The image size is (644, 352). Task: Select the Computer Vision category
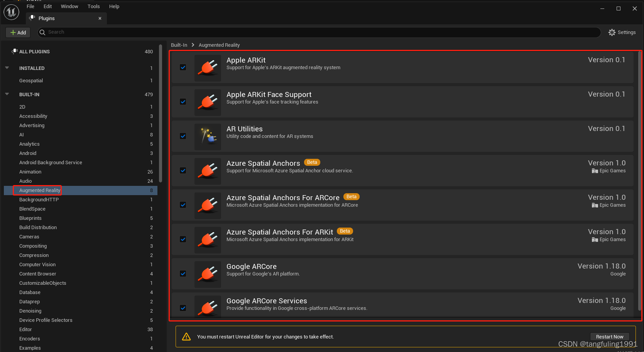[81, 264]
